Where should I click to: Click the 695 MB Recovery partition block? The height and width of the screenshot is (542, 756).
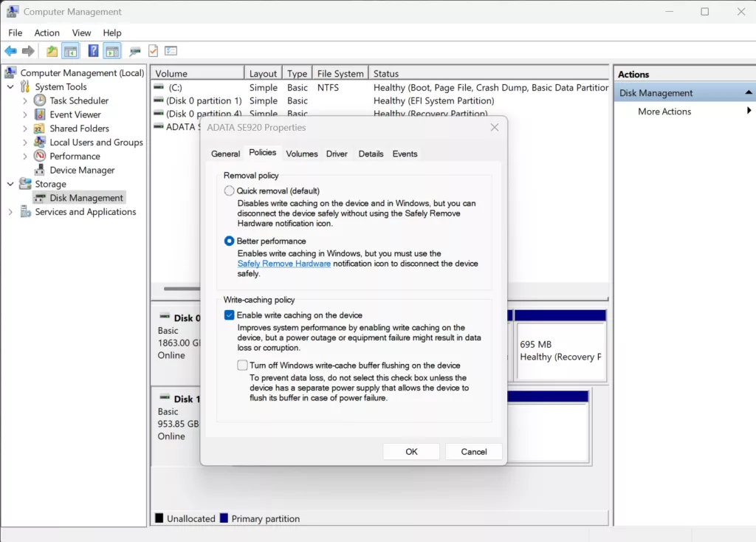561,346
